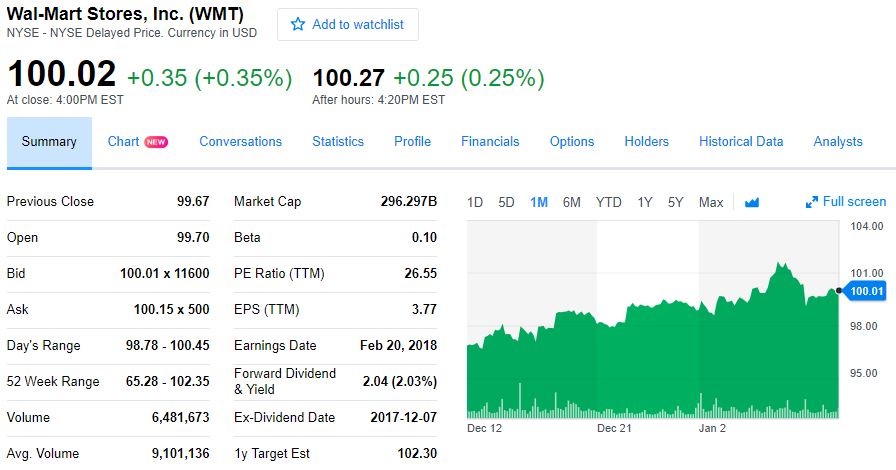896x470 pixels.
Task: Click the Full screen expand arrows icon
Action: pos(812,202)
